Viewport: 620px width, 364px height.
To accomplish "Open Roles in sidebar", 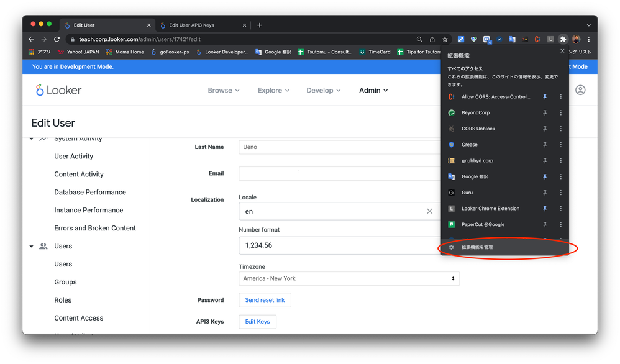I will tap(63, 300).
